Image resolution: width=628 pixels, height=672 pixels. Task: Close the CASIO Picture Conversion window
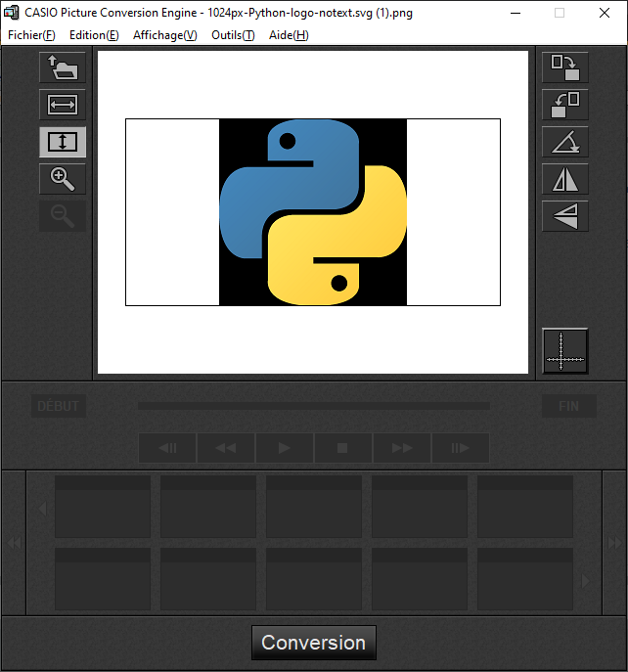605,13
